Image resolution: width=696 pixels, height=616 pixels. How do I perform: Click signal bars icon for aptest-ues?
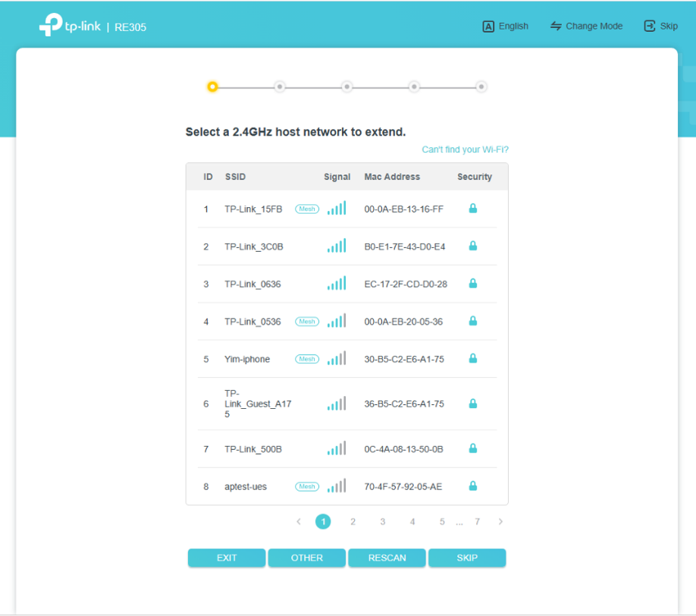[337, 486]
